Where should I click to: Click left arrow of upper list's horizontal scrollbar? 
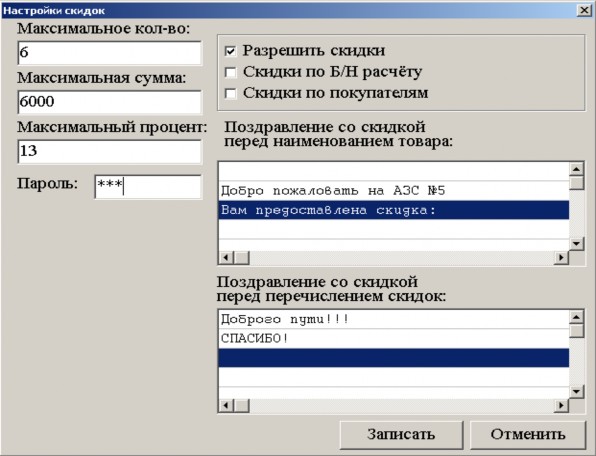[x=226, y=258]
